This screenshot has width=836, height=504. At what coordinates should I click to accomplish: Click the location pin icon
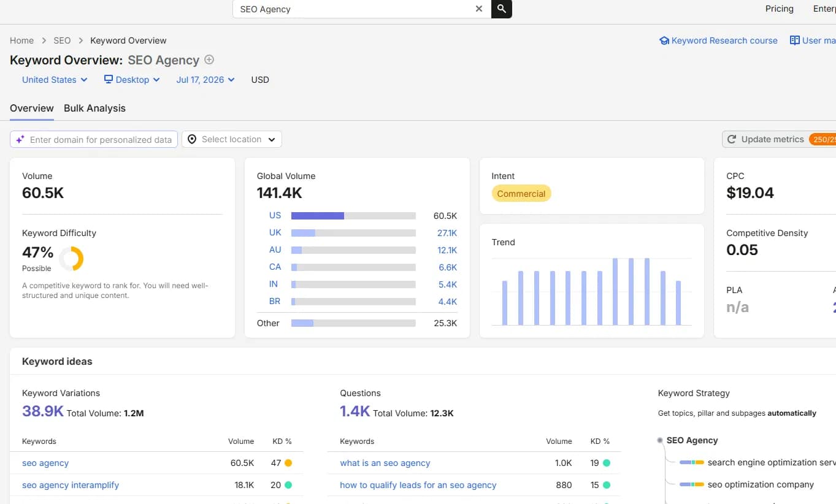(x=192, y=139)
